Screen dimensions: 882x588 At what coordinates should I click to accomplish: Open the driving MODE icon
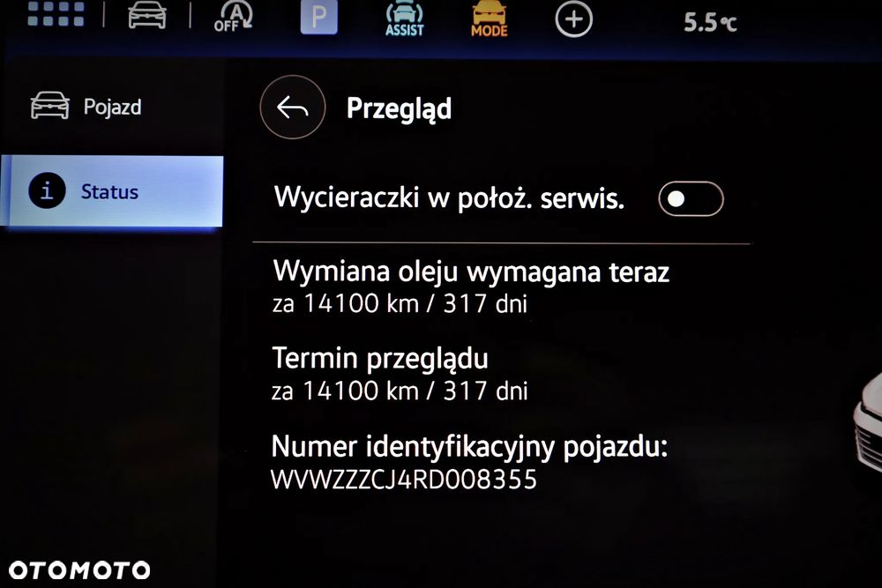[x=489, y=19]
